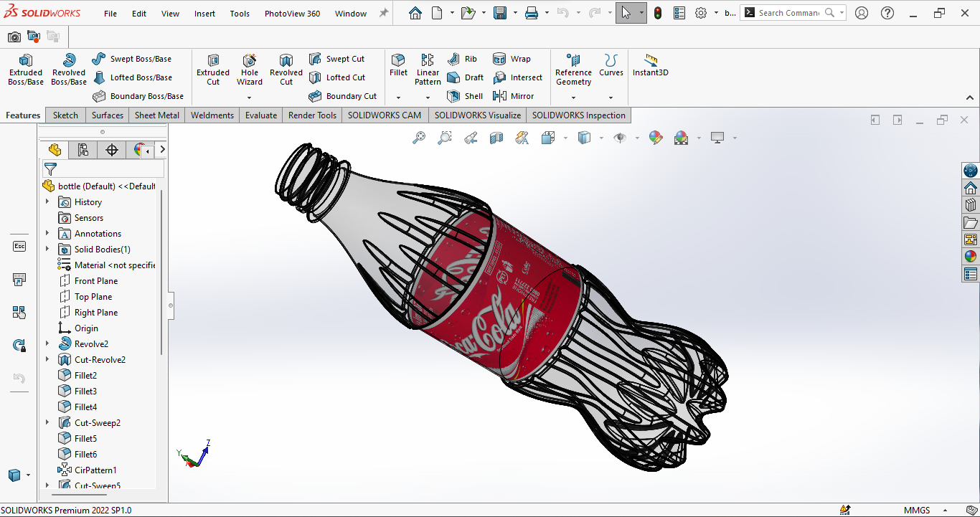Expand the Cut-Sweep2 feature

coord(48,423)
